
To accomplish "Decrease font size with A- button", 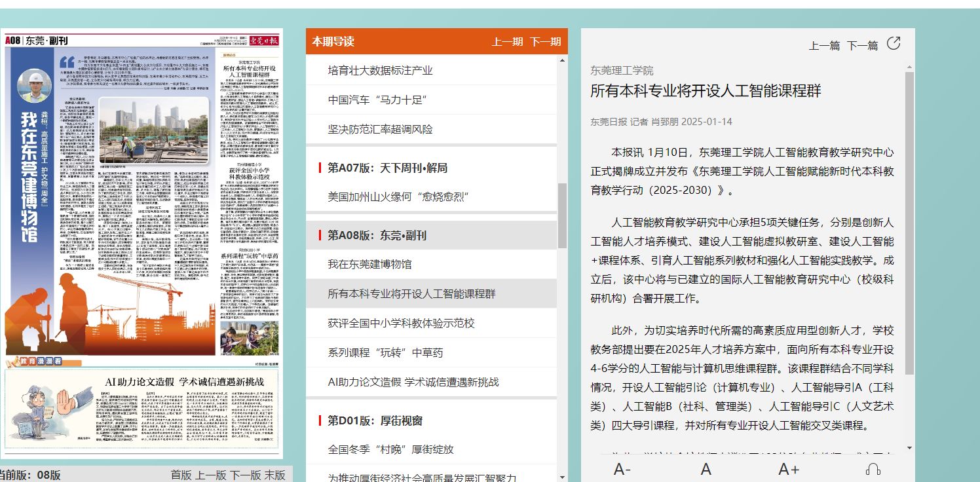I will click(x=622, y=469).
